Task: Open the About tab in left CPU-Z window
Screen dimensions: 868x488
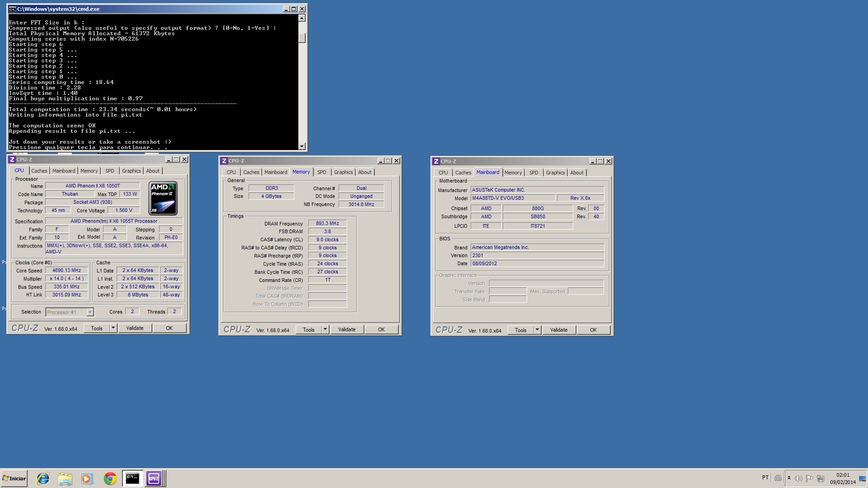Action: (x=153, y=171)
